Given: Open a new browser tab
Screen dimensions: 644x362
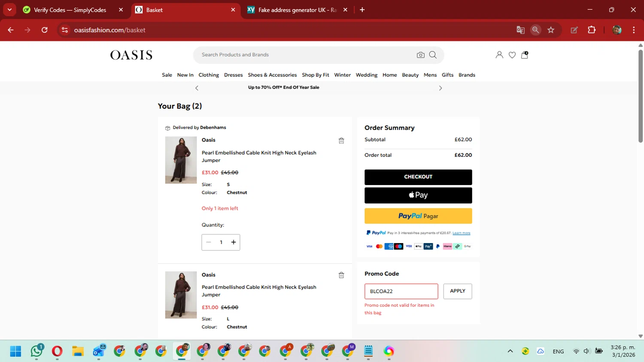Looking at the screenshot, I should click(x=362, y=10).
